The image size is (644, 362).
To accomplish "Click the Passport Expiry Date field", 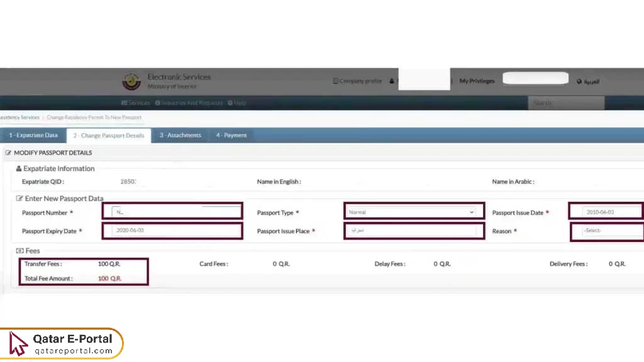I will [x=176, y=230].
